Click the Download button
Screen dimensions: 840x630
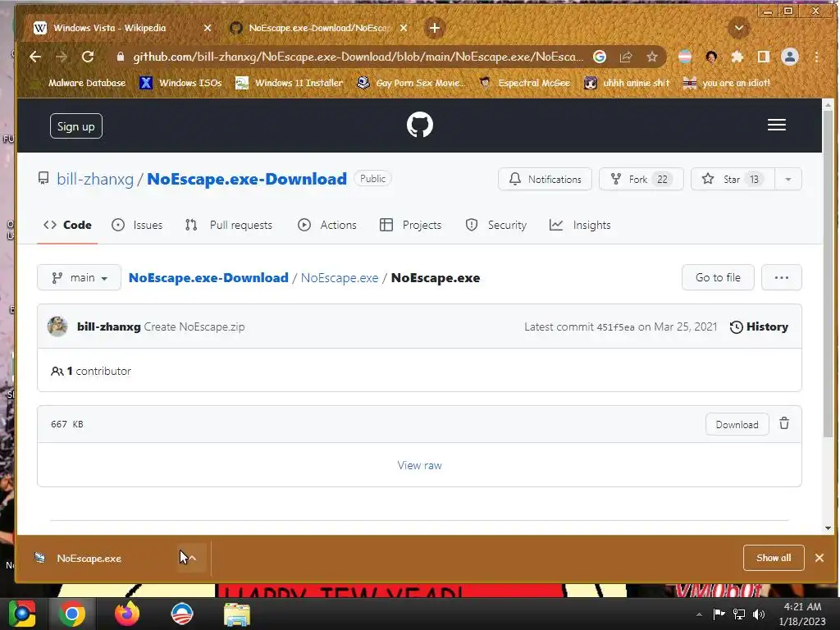(x=737, y=424)
